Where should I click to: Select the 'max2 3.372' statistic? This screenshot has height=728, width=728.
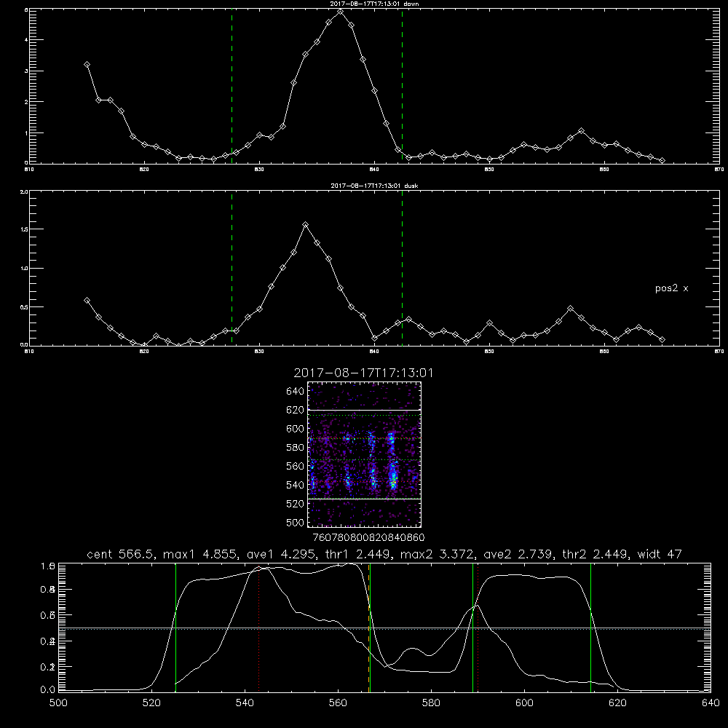pos(437,554)
